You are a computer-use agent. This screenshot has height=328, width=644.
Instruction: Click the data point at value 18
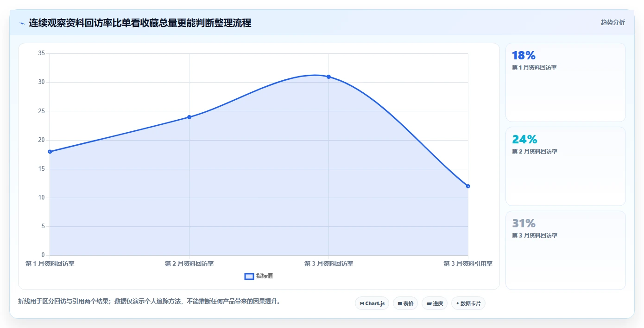tap(50, 152)
